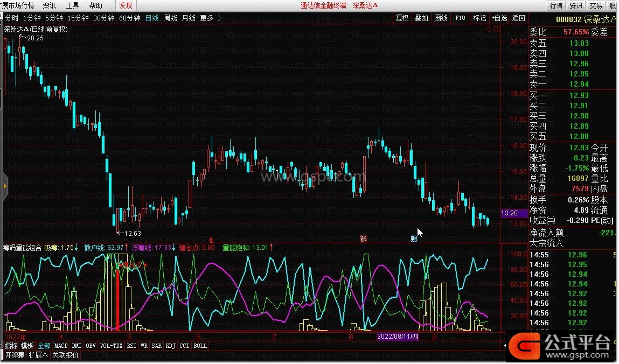Click the 复权 toolbar button
Viewport: 619px width, 364px height.
(402, 18)
